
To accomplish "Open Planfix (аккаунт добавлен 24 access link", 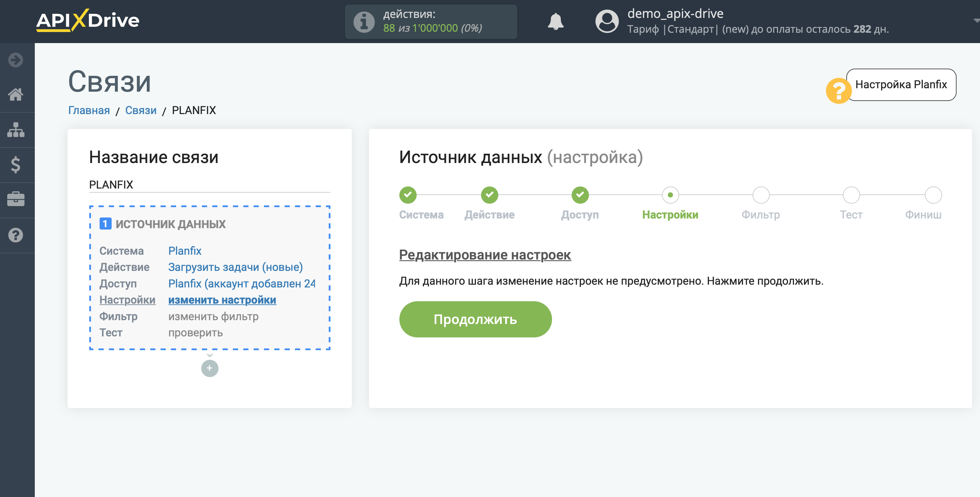I will (242, 284).
